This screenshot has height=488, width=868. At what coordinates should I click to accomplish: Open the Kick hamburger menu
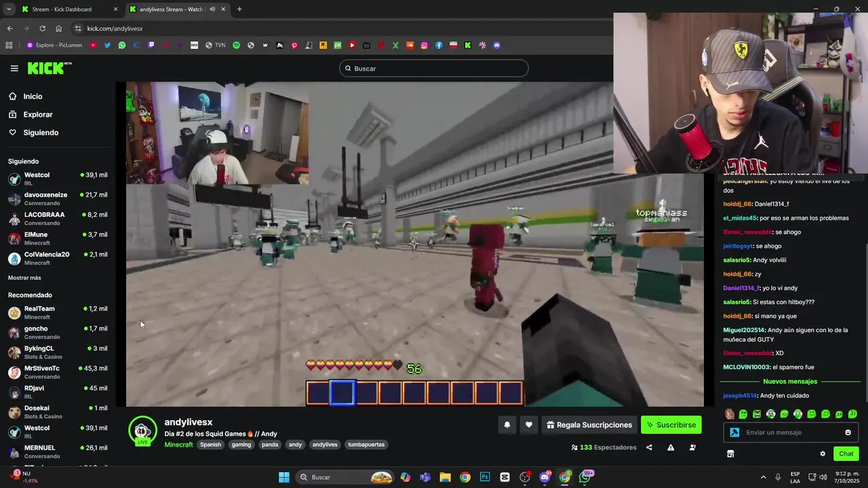click(x=14, y=68)
